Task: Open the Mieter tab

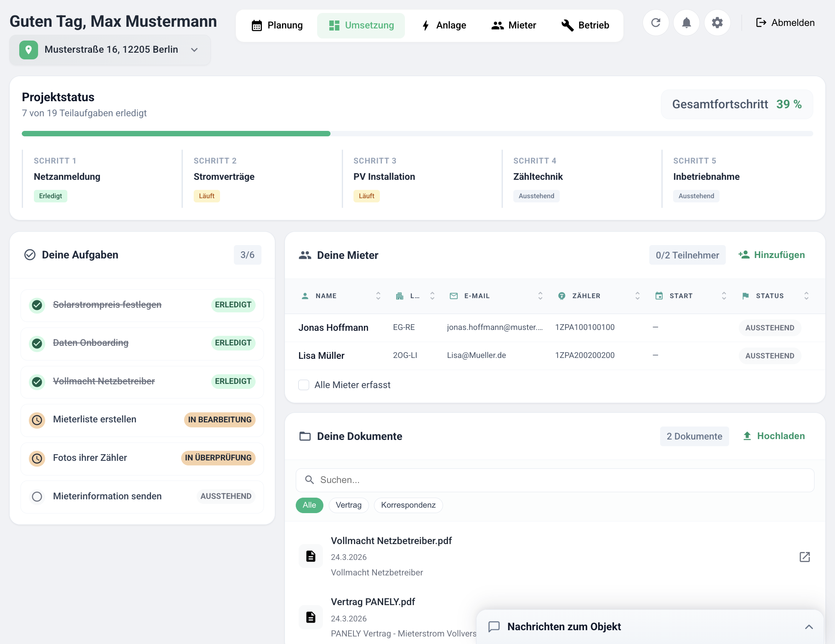Action: (x=514, y=26)
